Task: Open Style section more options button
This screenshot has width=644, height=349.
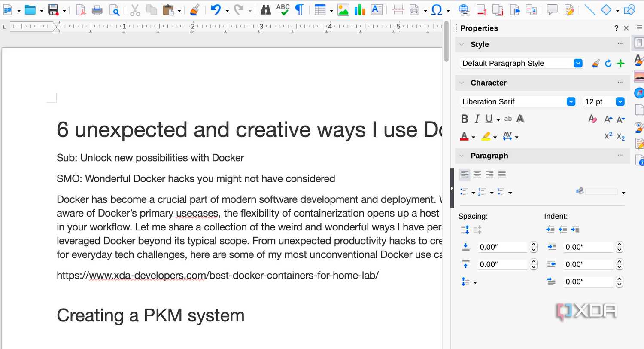Action: pos(620,44)
